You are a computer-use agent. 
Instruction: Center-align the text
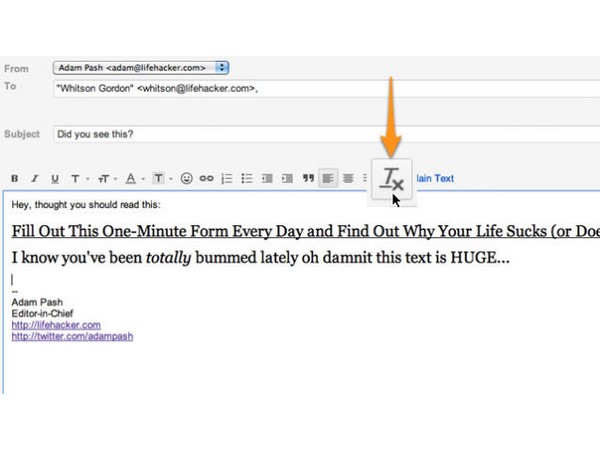349,179
